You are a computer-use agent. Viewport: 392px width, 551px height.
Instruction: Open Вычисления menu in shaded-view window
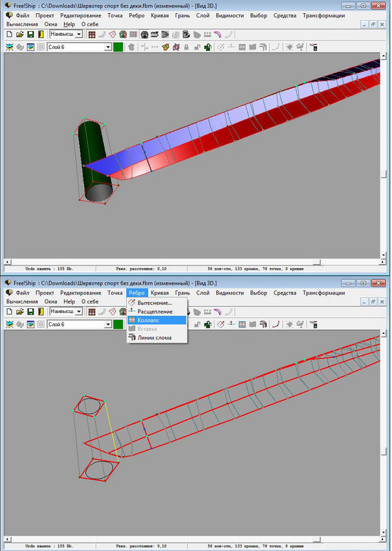(x=22, y=24)
